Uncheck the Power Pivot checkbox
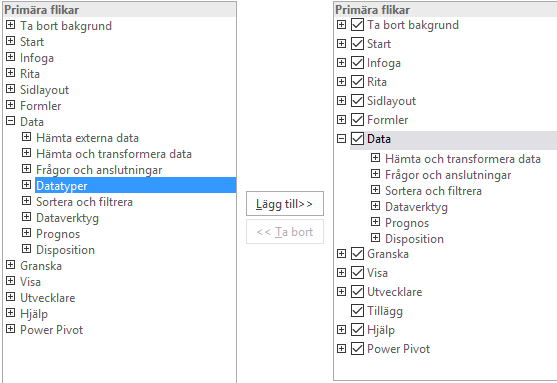Screen dimensions: 557x383 357,349
